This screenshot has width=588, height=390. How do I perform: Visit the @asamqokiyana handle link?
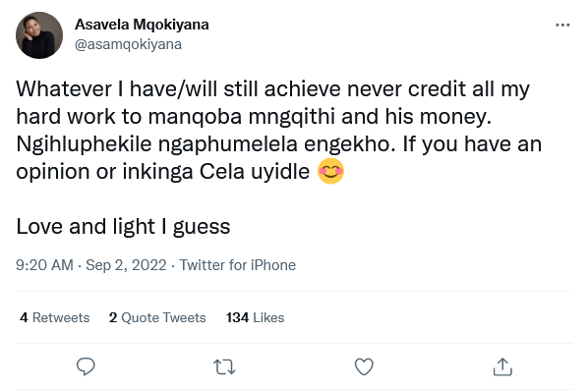pos(128,44)
